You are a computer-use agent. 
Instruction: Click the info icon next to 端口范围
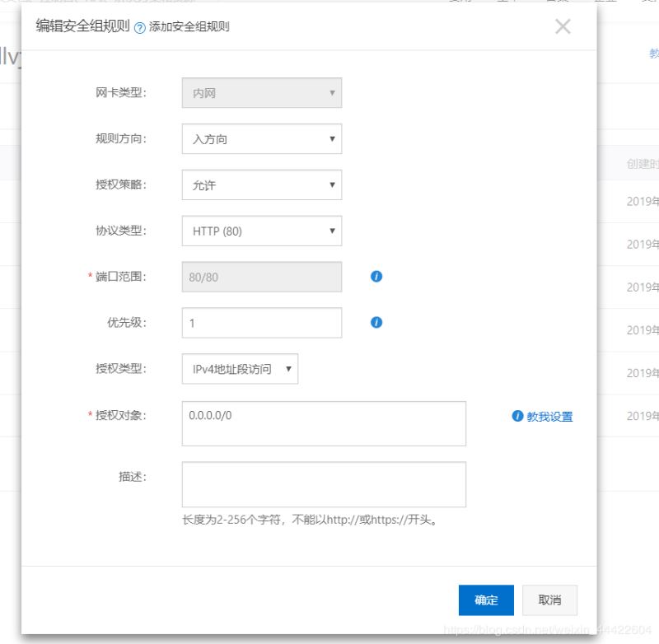376,276
